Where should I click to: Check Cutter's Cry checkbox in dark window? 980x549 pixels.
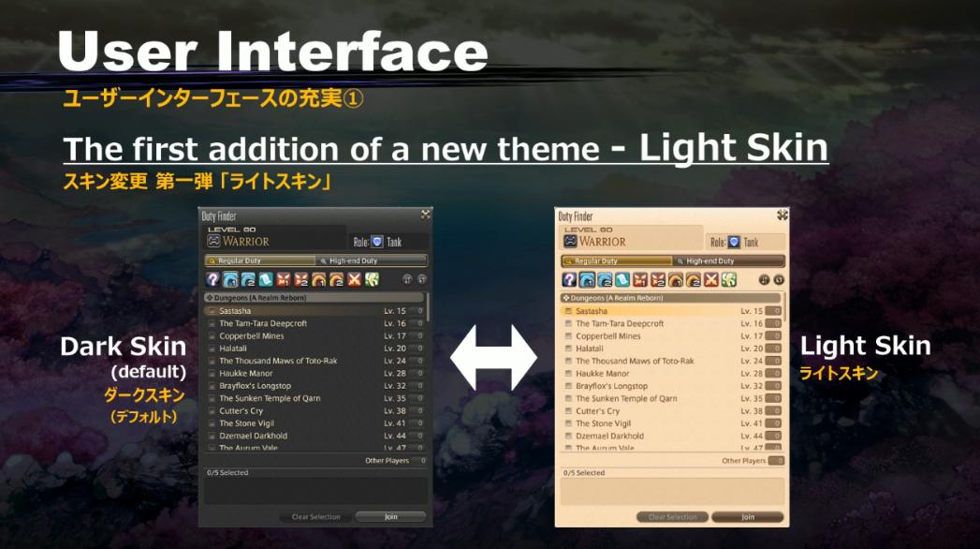(x=212, y=410)
